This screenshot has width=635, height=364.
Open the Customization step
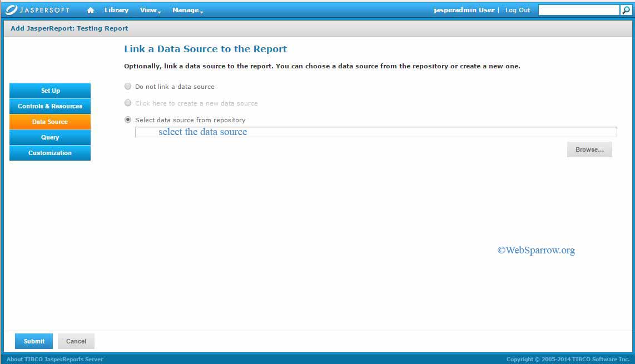point(50,153)
